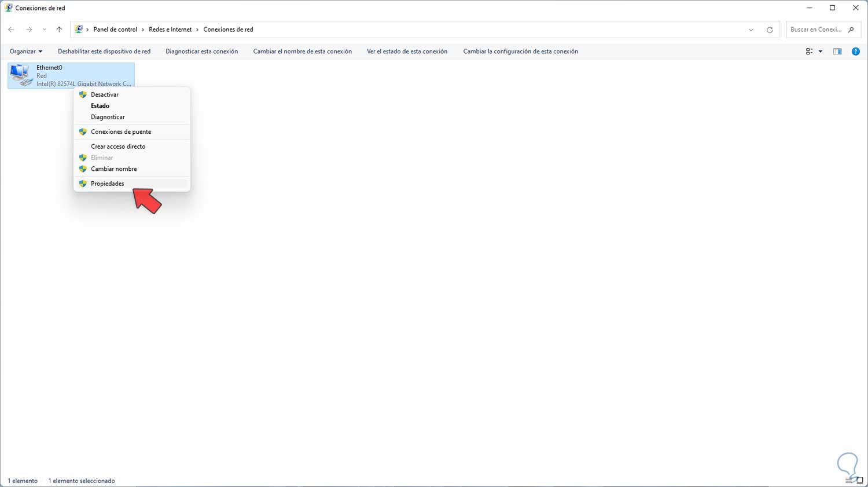
Task: Choose Propiedades in the context menu
Action: point(132,184)
